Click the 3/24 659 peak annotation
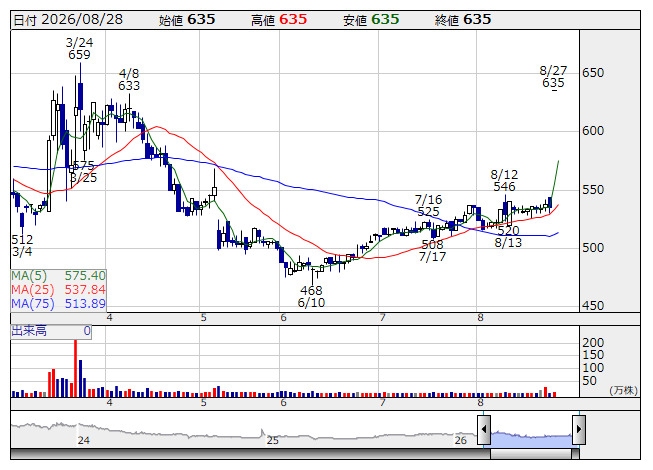 point(80,49)
